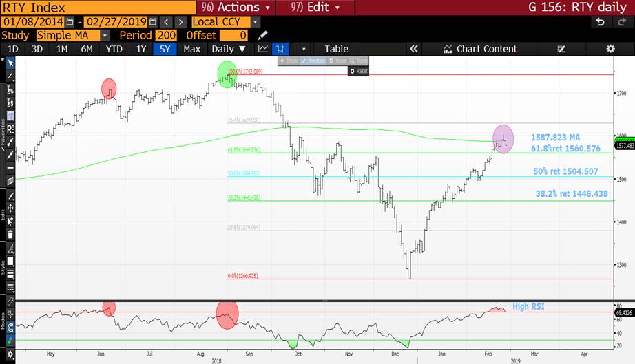Click the Zoom mode button

(x=358, y=61)
